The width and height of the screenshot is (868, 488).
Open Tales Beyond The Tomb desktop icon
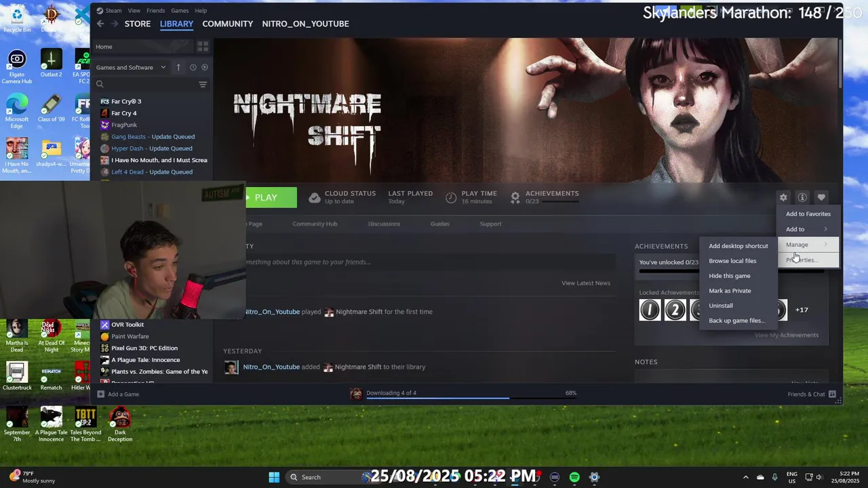pyautogui.click(x=85, y=425)
